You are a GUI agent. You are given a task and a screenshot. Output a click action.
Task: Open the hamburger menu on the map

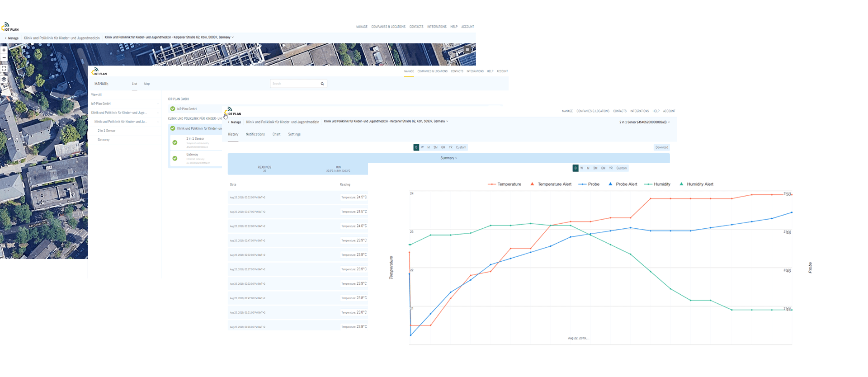(x=467, y=50)
